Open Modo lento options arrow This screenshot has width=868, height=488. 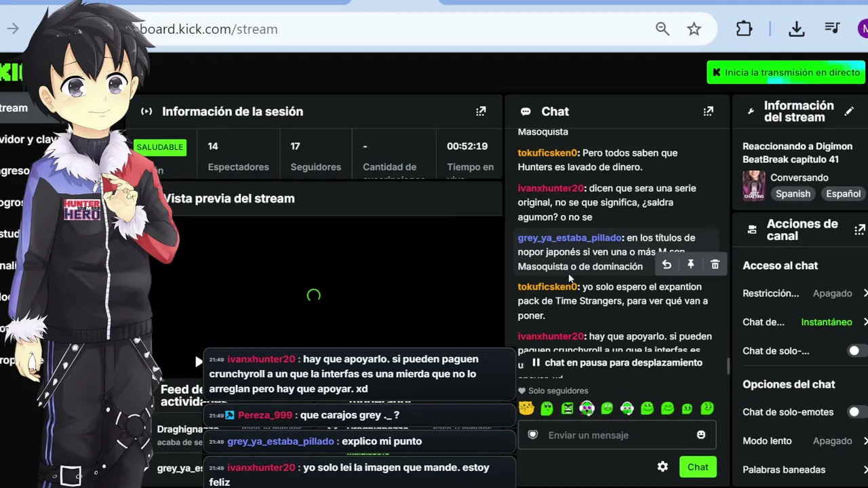tap(865, 441)
